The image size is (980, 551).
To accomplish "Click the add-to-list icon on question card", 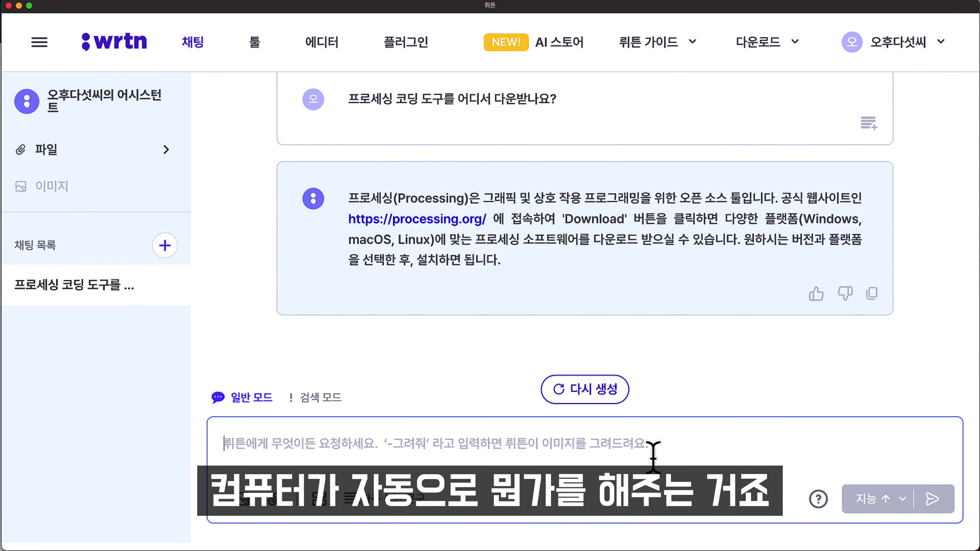I will [x=868, y=123].
